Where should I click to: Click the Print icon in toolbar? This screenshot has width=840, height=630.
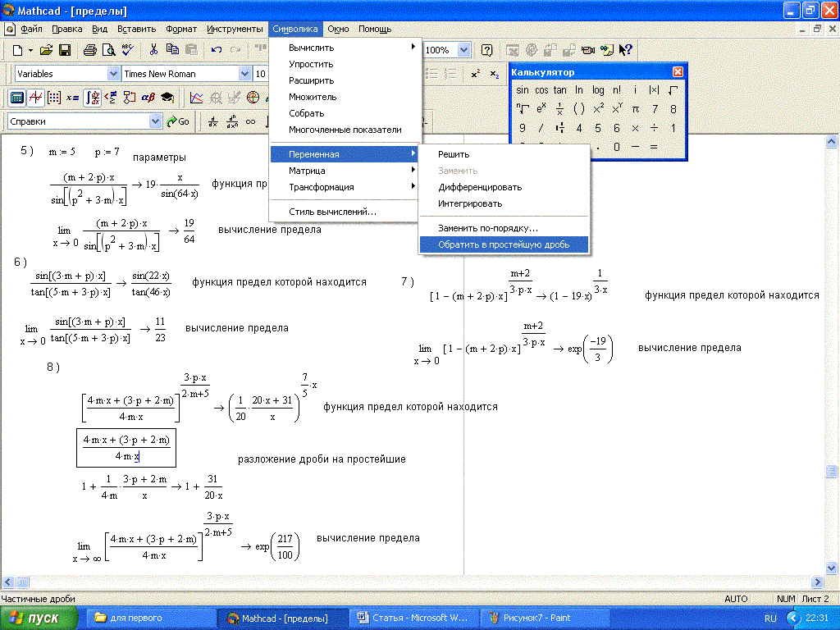(90, 50)
